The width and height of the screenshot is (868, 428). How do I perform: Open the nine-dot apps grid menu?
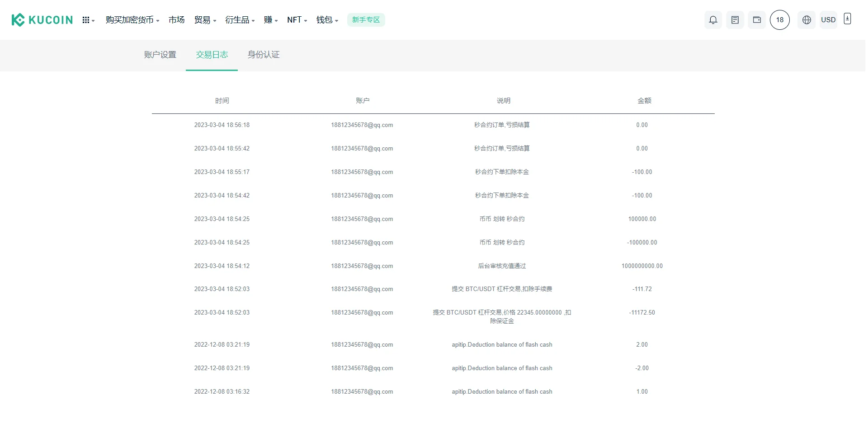[x=88, y=20]
